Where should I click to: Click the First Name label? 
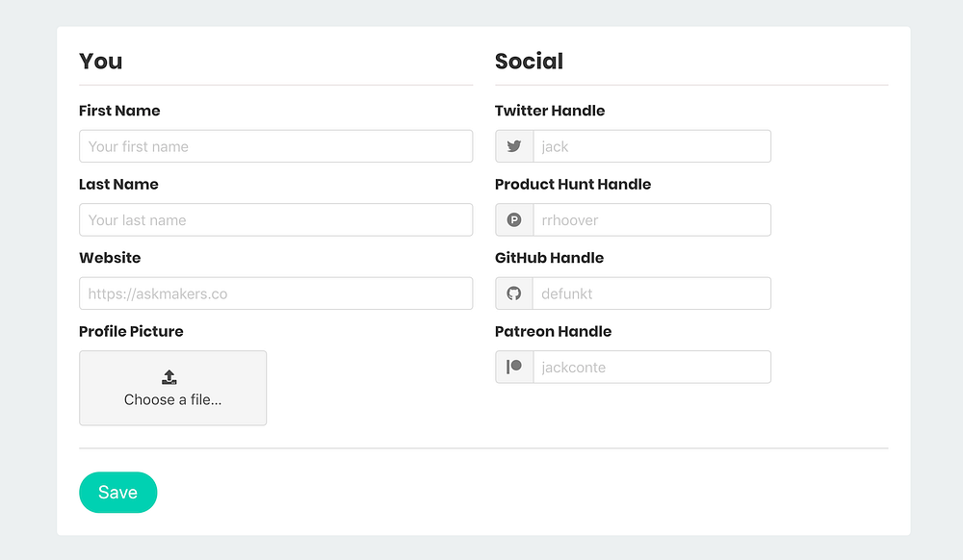click(119, 111)
